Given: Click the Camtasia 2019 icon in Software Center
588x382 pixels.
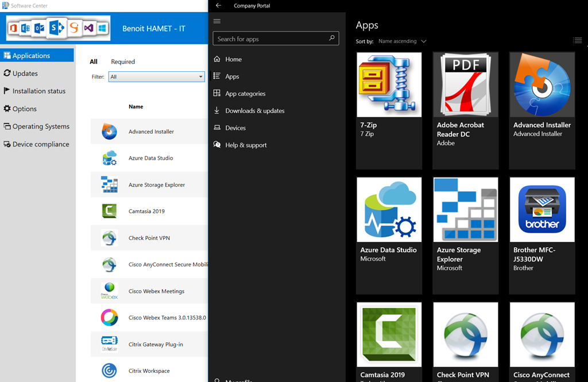Looking at the screenshot, I should [x=109, y=211].
